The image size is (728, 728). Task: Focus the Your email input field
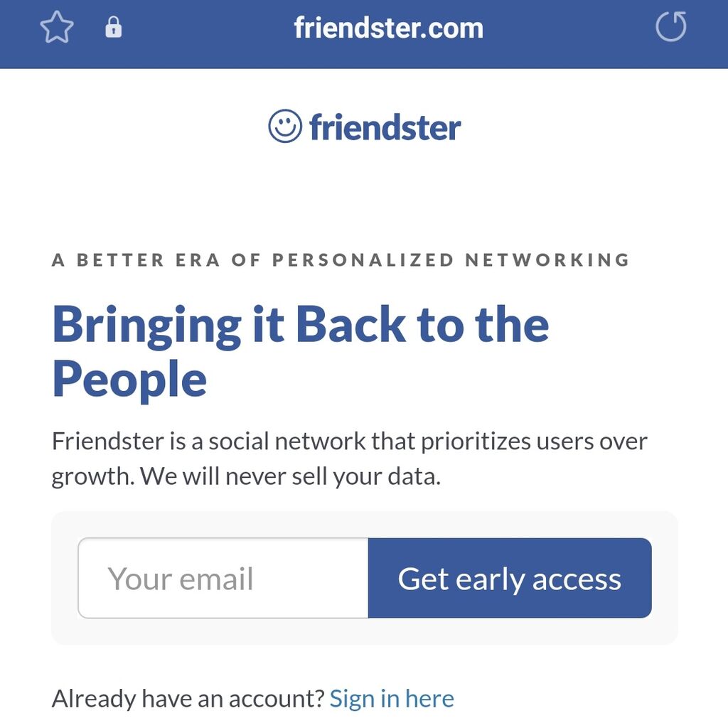click(223, 578)
